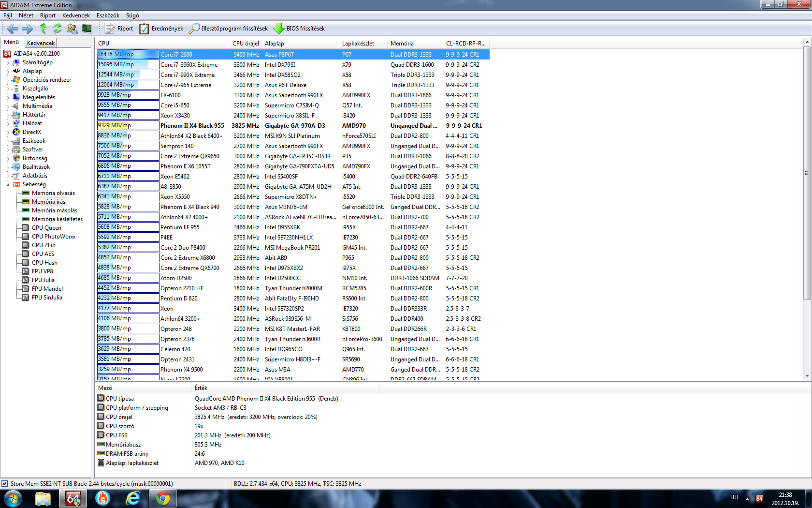
Task: Select the Biztonság shield icon
Action: coord(16,158)
